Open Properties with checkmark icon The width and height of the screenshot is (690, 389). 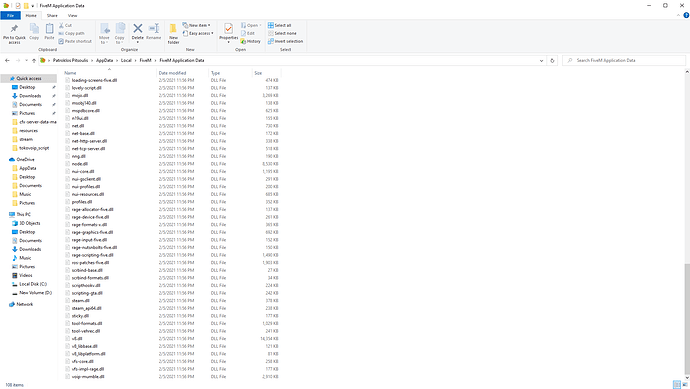[x=228, y=33]
